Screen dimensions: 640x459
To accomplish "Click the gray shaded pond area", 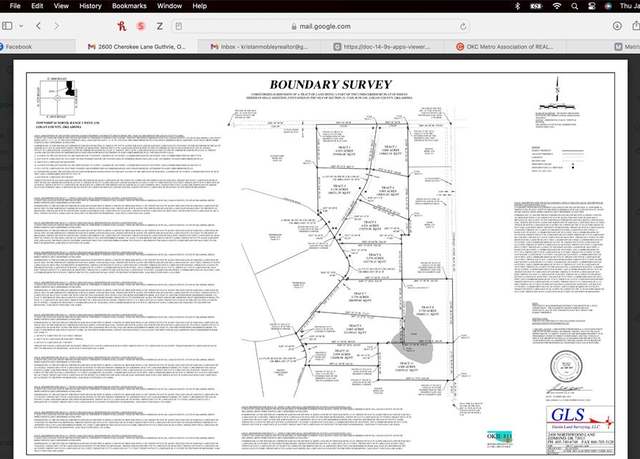I will (412, 334).
